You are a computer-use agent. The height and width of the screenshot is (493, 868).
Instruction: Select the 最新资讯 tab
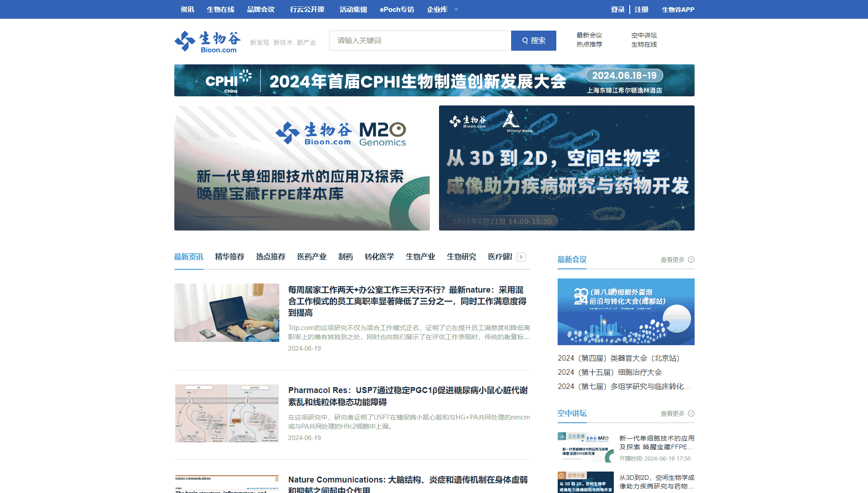188,257
